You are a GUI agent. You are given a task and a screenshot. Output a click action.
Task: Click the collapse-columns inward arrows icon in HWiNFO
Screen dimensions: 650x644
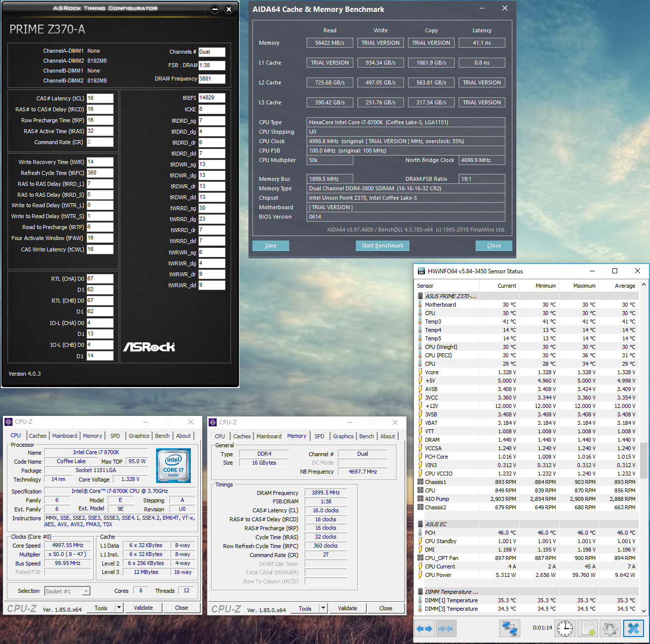point(445,629)
